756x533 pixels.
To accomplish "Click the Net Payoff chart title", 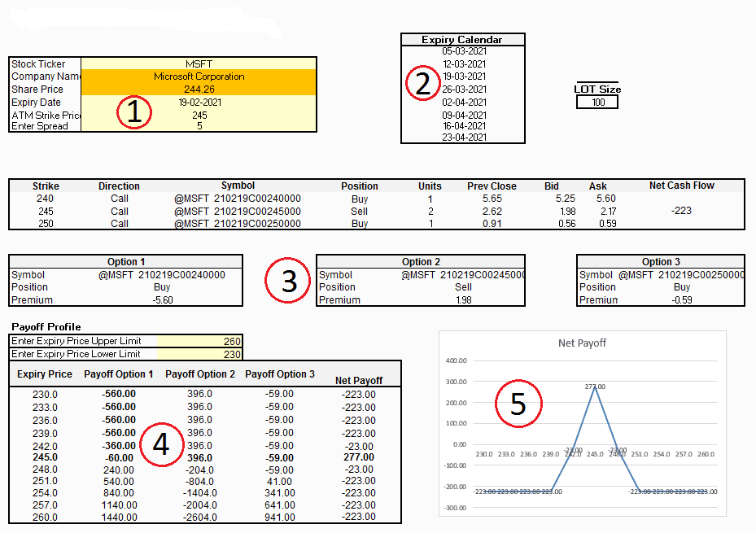I will [x=581, y=343].
